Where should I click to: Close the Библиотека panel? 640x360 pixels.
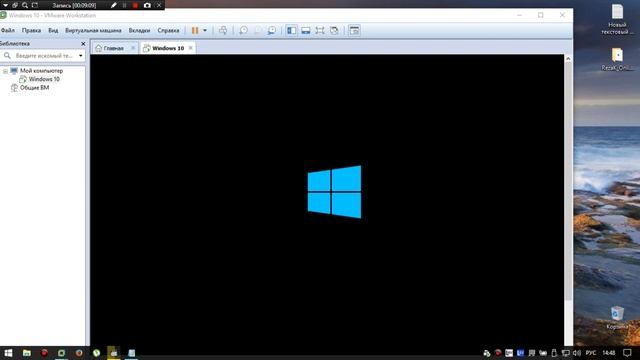(x=83, y=44)
